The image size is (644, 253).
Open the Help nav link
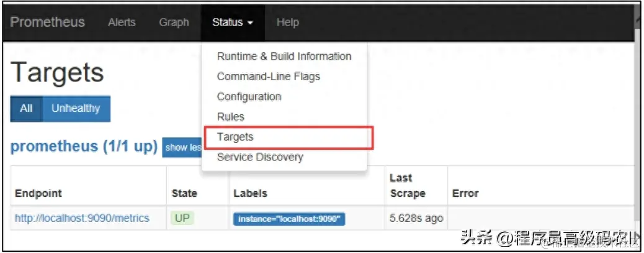coord(287,22)
